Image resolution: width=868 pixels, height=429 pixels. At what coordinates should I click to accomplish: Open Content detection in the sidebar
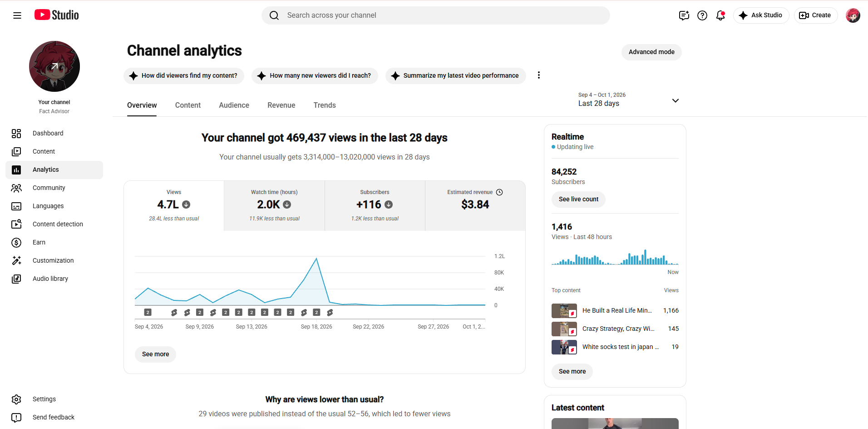[54, 224]
